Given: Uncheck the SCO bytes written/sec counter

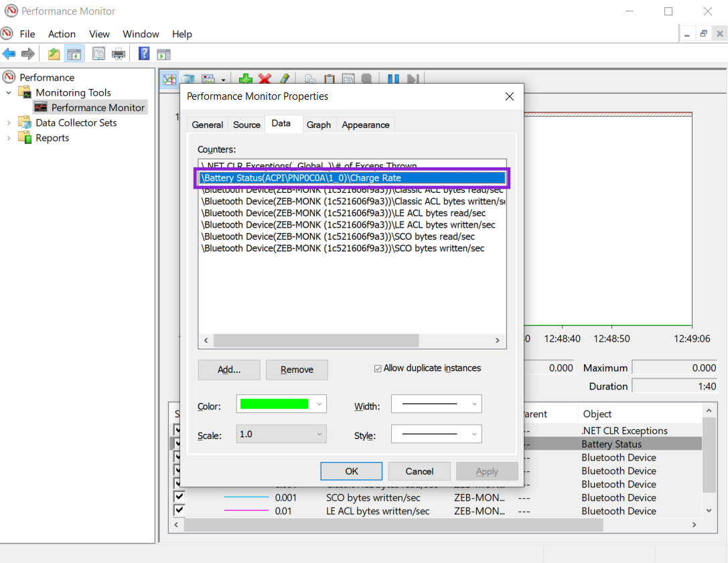Looking at the screenshot, I should tap(179, 497).
